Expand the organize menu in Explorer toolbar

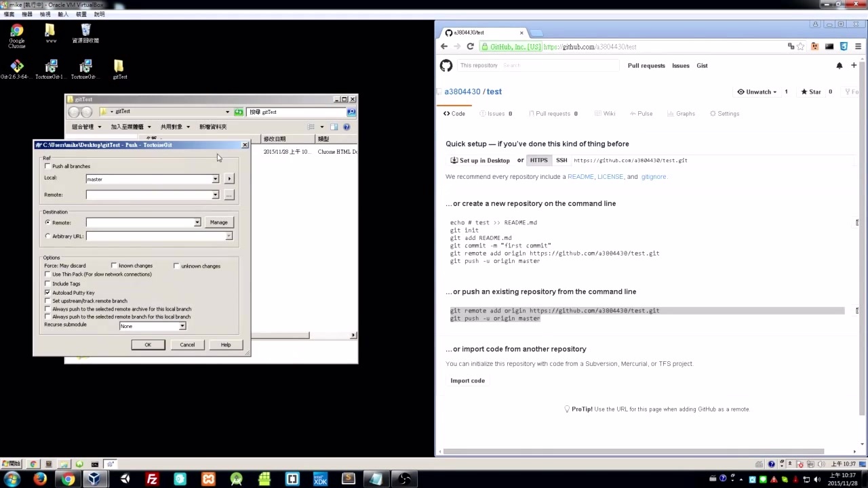click(86, 127)
